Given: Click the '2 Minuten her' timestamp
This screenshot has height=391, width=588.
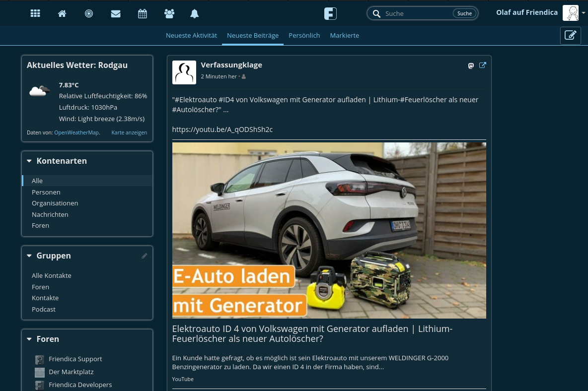Looking at the screenshot, I should coord(219,76).
